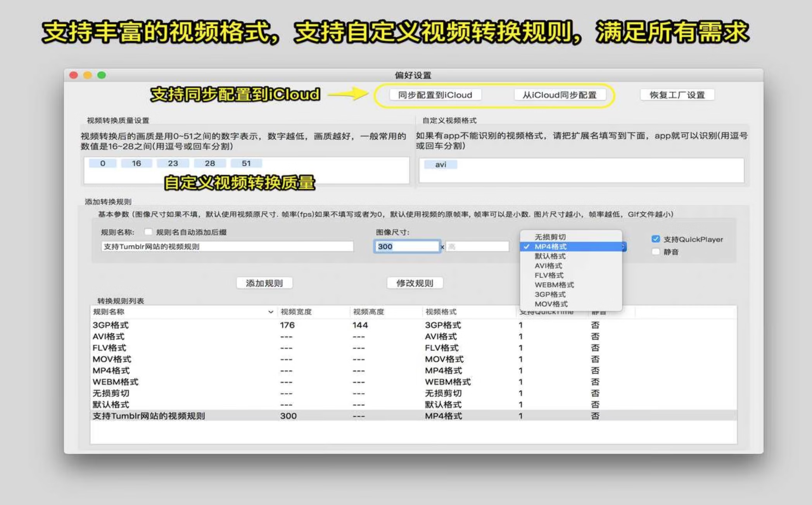
Task: Click the 同步配置到iCloud button
Action: coord(435,95)
